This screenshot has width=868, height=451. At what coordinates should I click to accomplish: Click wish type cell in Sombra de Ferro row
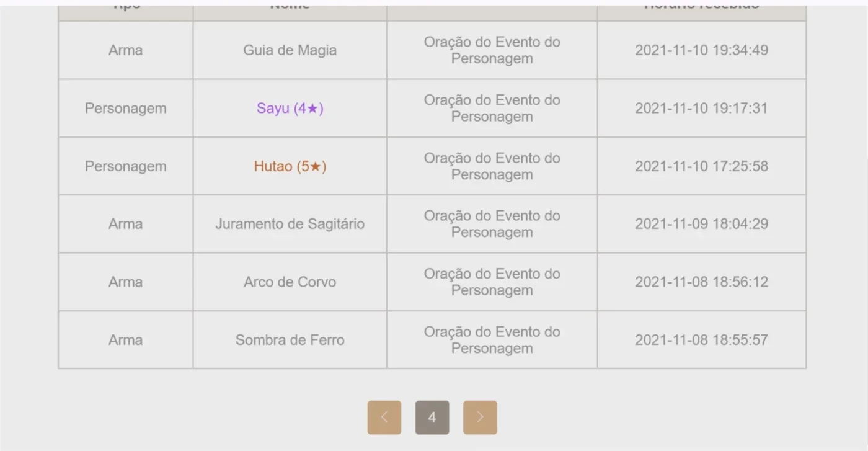tap(492, 340)
